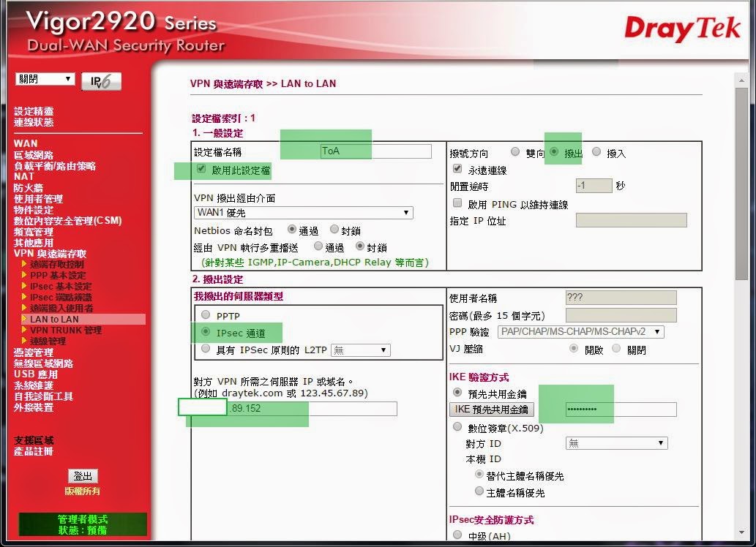Open 設定精靈 in the sidebar
This screenshot has height=547, width=756.
[34, 111]
